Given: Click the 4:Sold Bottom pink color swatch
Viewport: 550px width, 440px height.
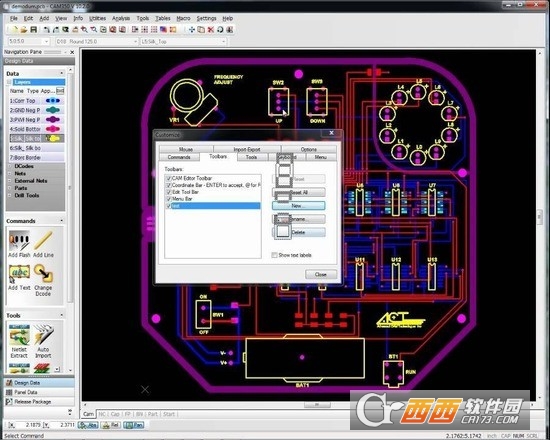Looking at the screenshot, I should click(x=53, y=129).
